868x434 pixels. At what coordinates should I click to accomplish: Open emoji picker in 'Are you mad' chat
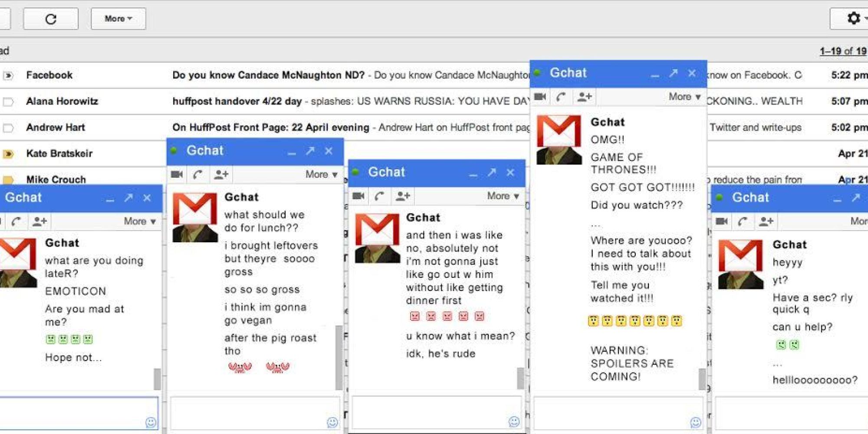[151, 422]
